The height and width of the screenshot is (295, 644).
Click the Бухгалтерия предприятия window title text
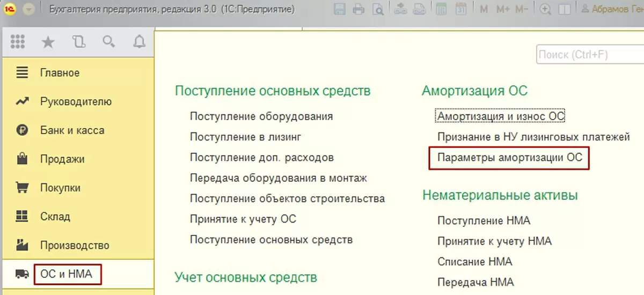(171, 10)
